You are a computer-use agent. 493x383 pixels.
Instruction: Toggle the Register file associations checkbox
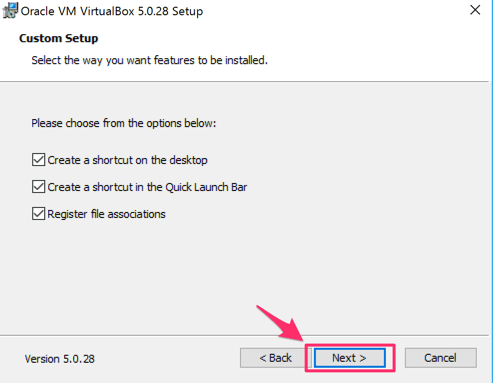(38, 214)
